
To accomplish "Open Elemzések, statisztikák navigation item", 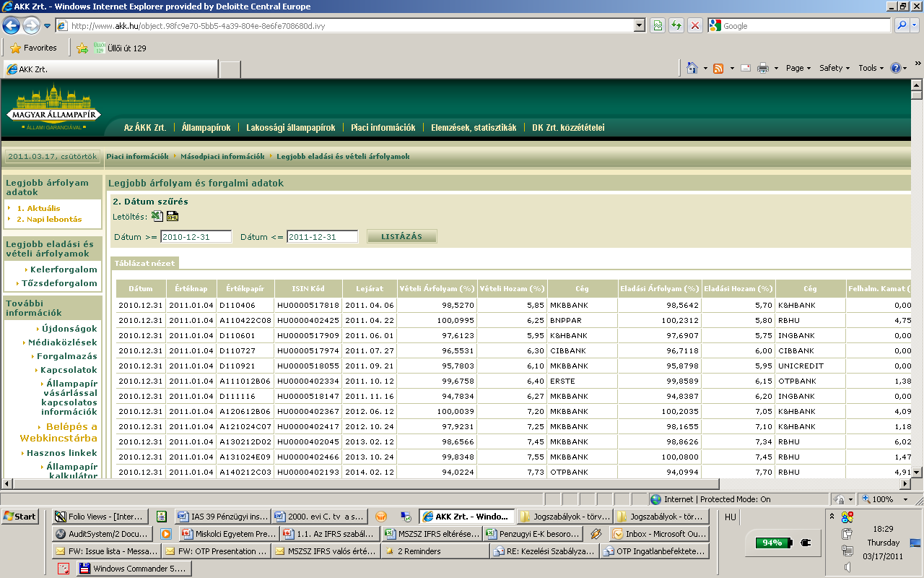I will (x=474, y=127).
